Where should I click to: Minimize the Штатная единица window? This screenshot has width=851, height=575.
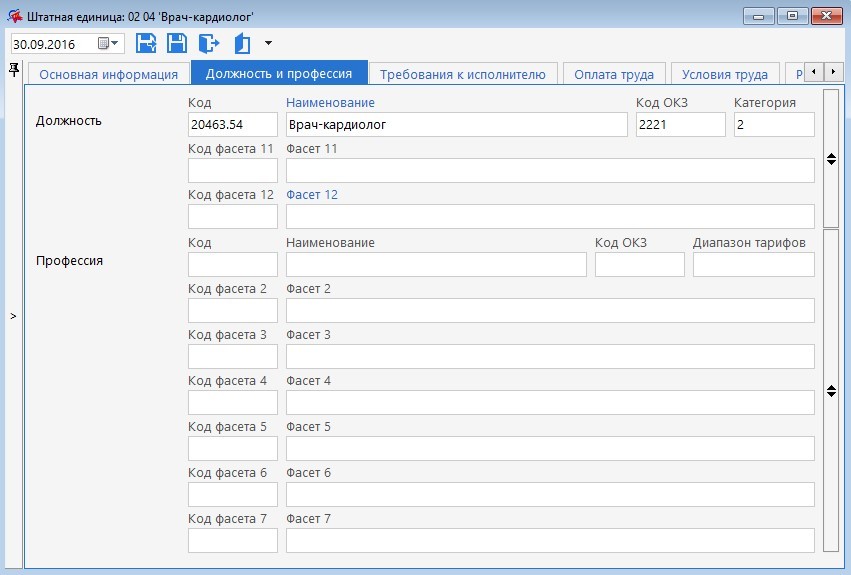759,16
